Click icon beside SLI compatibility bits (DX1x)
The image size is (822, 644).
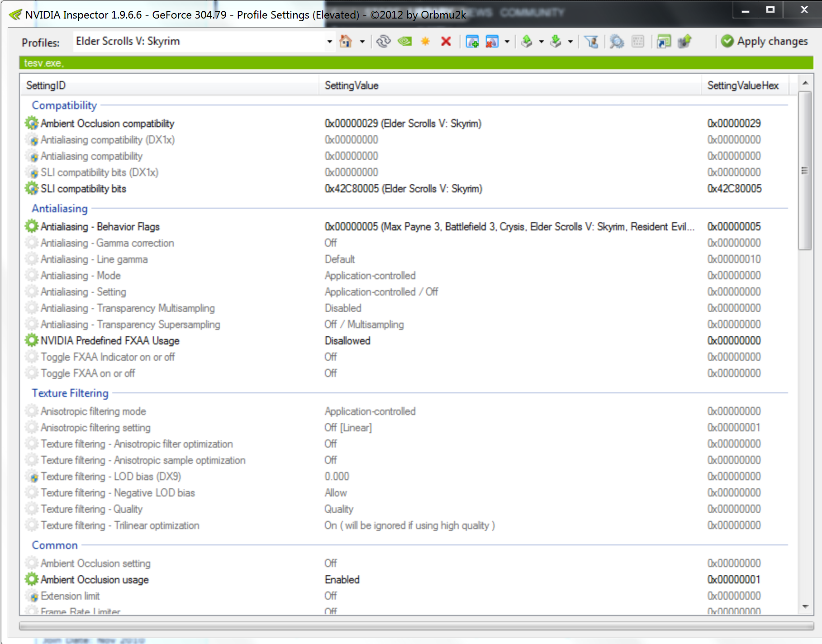32,172
